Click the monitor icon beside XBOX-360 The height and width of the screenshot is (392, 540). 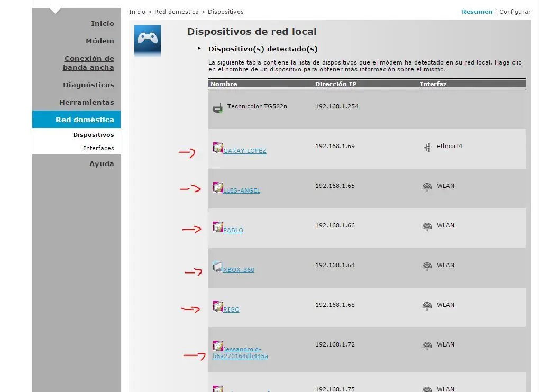coord(218,266)
